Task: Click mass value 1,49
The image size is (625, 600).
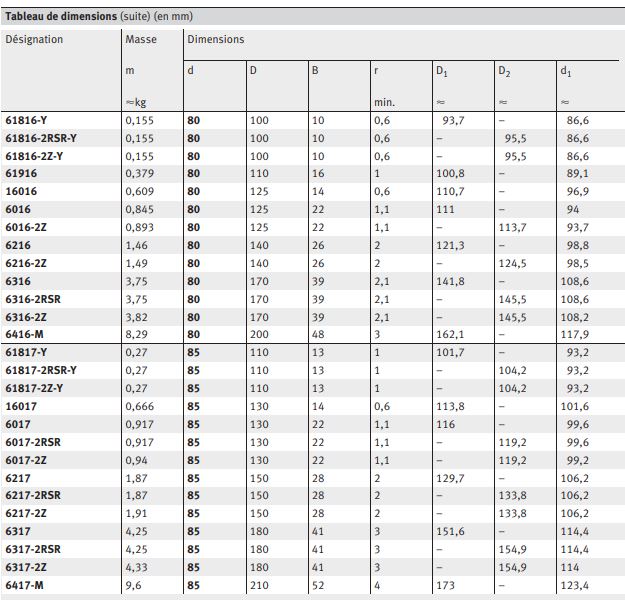Action: pos(136,263)
